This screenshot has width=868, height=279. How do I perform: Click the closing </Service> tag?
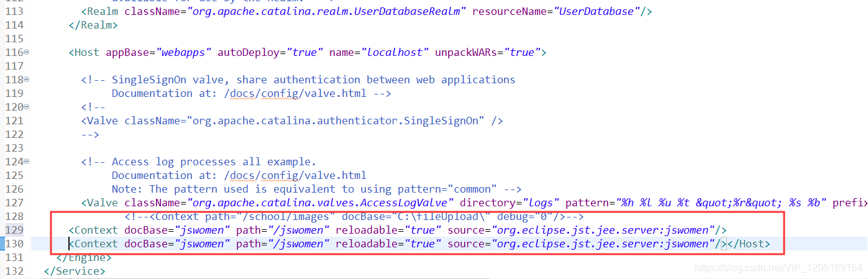click(x=75, y=272)
